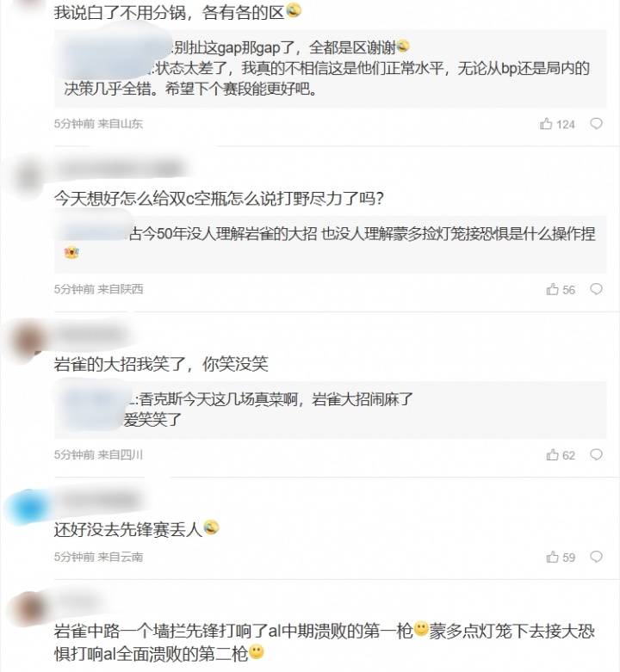
Task: Open blue avatar of 先锋赛 commenter
Action: pos(28,508)
